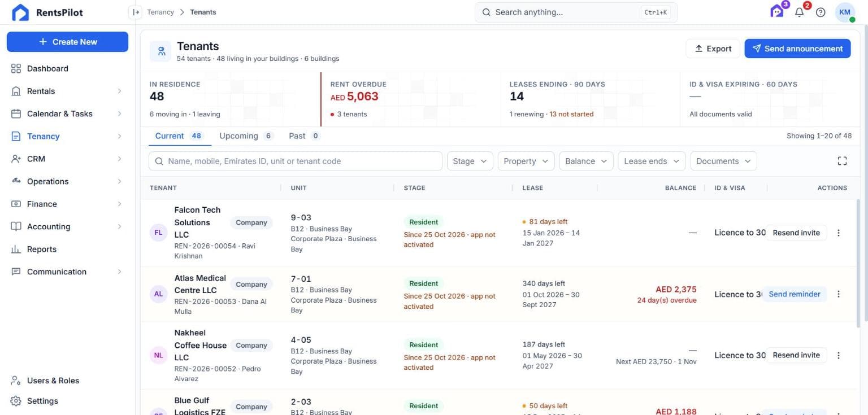Viewport: 868px width, 415px height.
Task: Click the Dashboard grid icon
Action: tap(16, 68)
